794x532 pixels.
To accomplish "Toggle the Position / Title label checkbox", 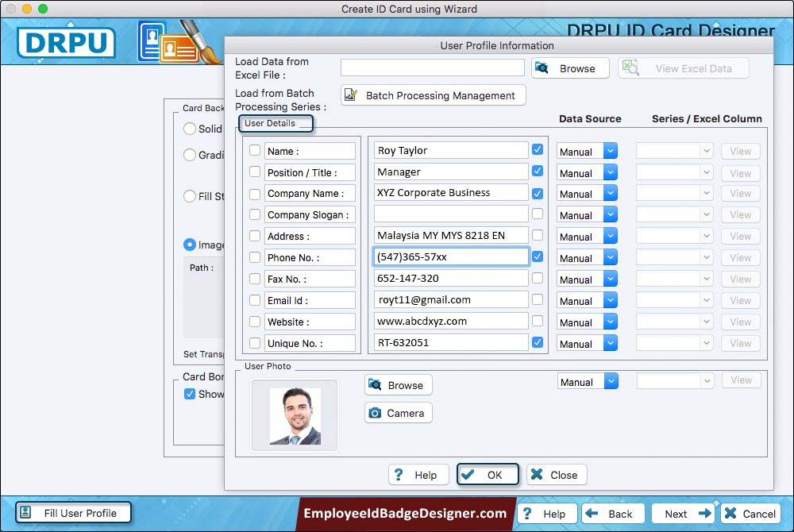I will [x=255, y=172].
